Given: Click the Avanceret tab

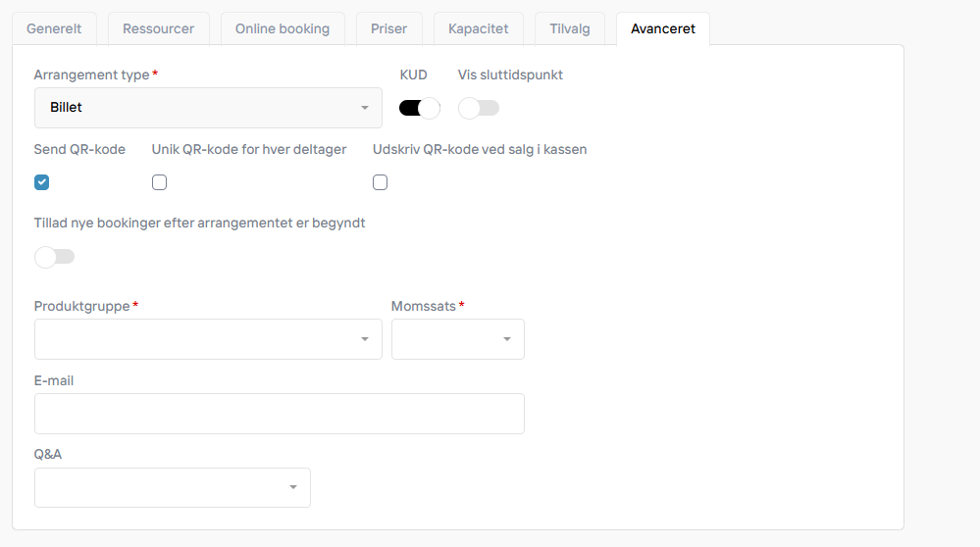Looking at the screenshot, I should tap(663, 28).
